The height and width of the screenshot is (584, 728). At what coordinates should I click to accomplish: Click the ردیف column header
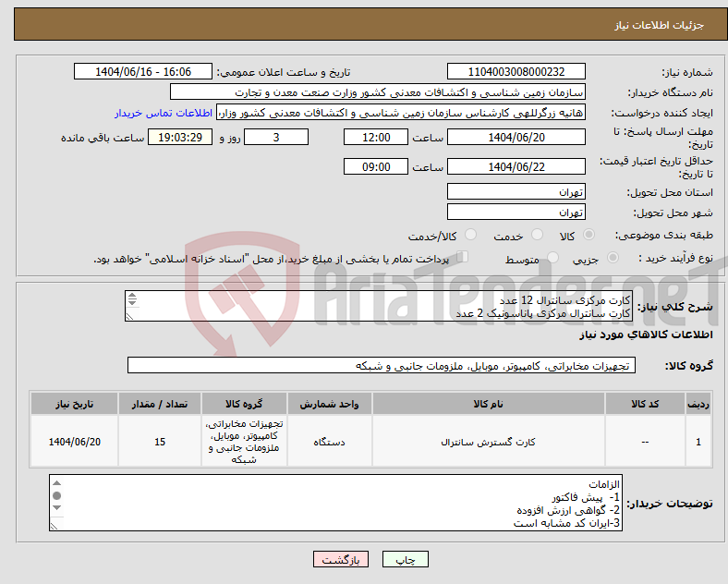click(x=698, y=404)
